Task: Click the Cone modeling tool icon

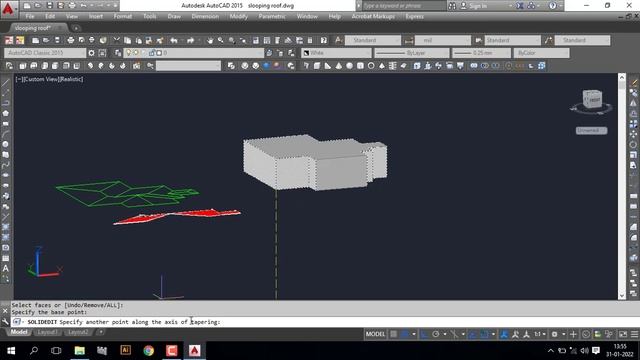Action: [x=339, y=66]
